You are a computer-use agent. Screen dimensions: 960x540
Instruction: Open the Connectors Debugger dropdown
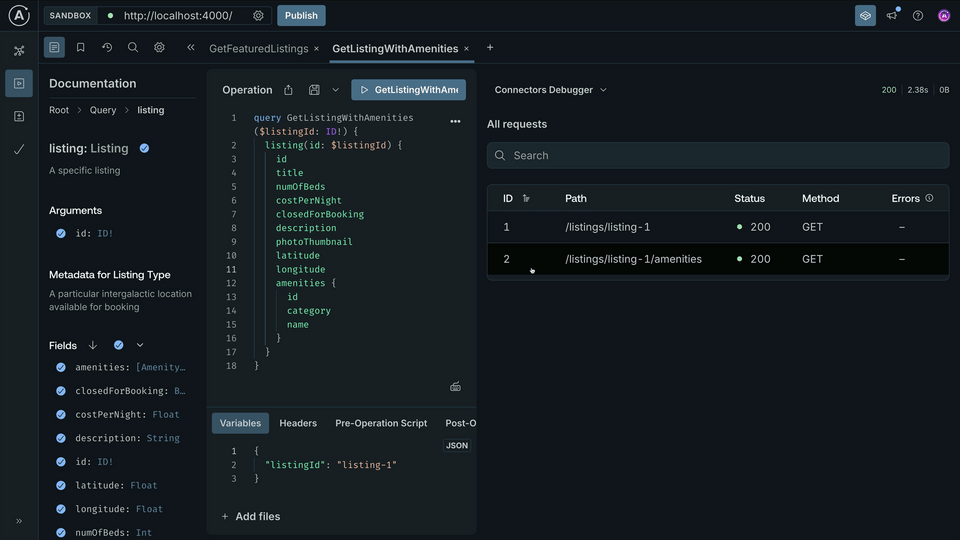(x=550, y=90)
